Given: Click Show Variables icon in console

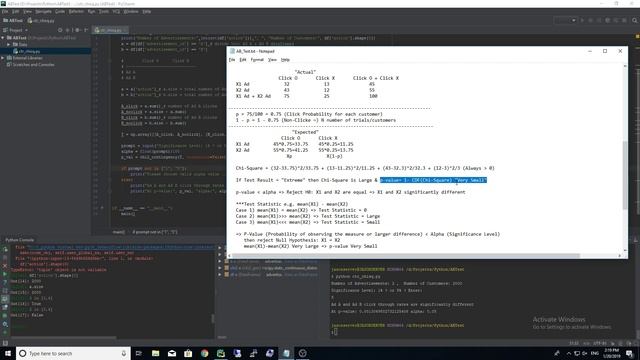Looking at the screenshot, I should [x=5, y=299].
